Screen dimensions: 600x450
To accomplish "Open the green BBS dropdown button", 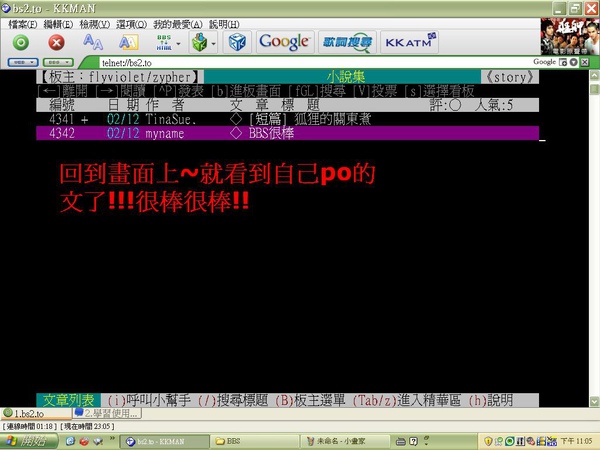I will tap(58, 62).
